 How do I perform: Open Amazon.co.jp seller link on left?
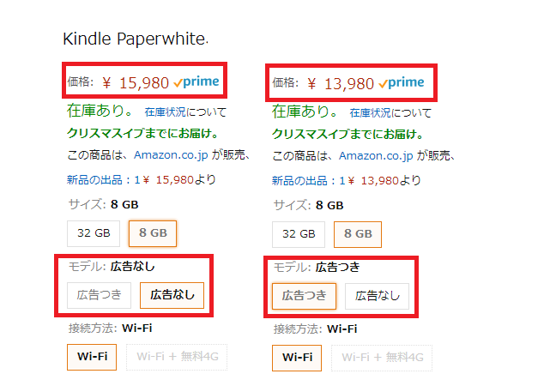pos(171,155)
